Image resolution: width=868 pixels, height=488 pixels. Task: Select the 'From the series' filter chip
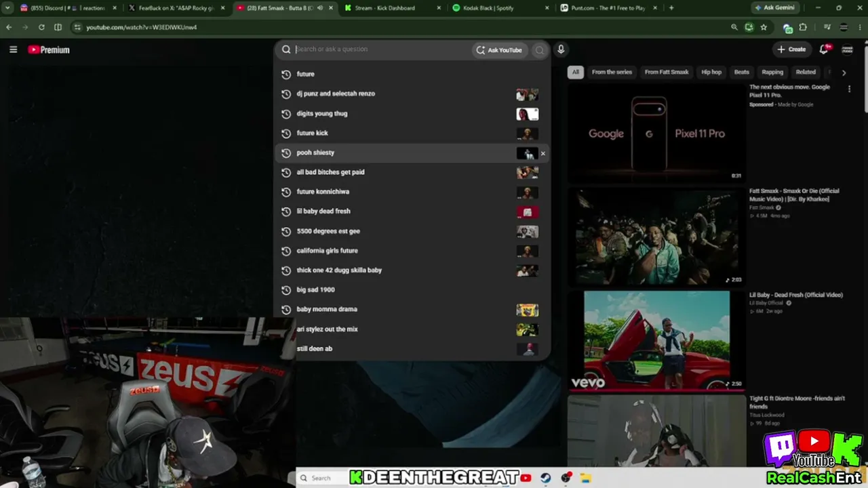click(612, 72)
